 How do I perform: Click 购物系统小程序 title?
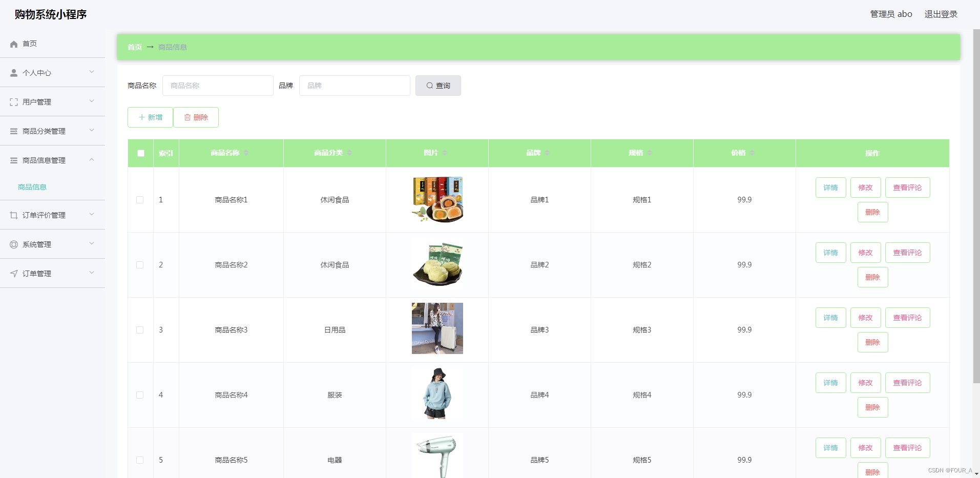[51, 14]
